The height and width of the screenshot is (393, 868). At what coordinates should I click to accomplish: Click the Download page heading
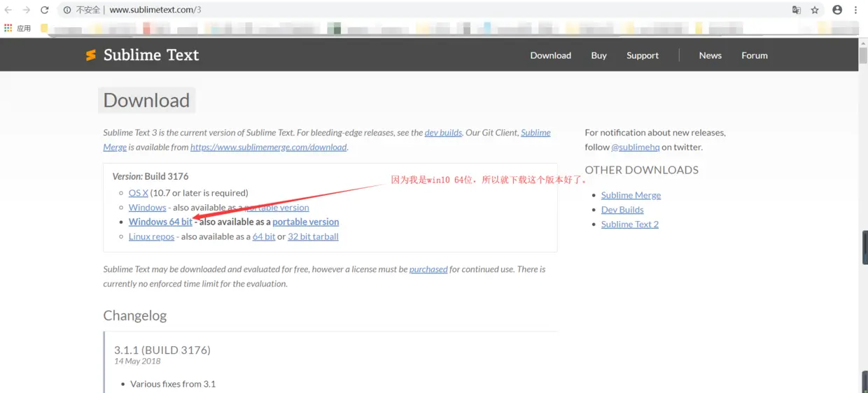pyautogui.click(x=146, y=100)
